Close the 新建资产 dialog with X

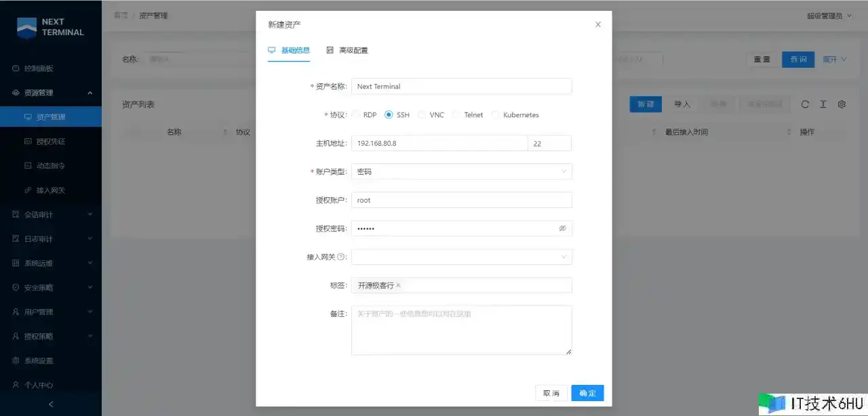click(x=598, y=24)
